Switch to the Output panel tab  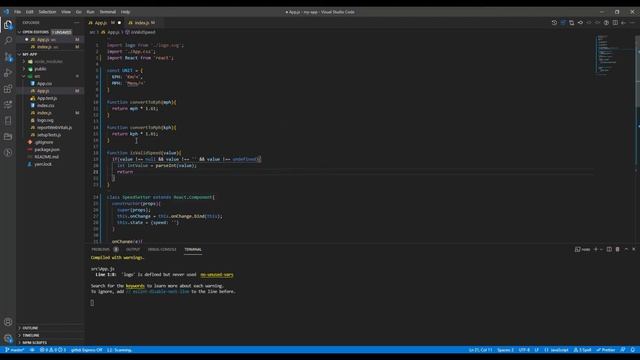click(133, 249)
